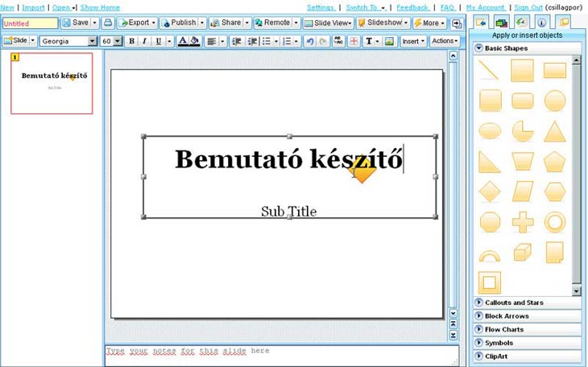Viewport: 588px width, 367px height.
Task: Select slide 1 thumbnail
Action: coord(52,83)
